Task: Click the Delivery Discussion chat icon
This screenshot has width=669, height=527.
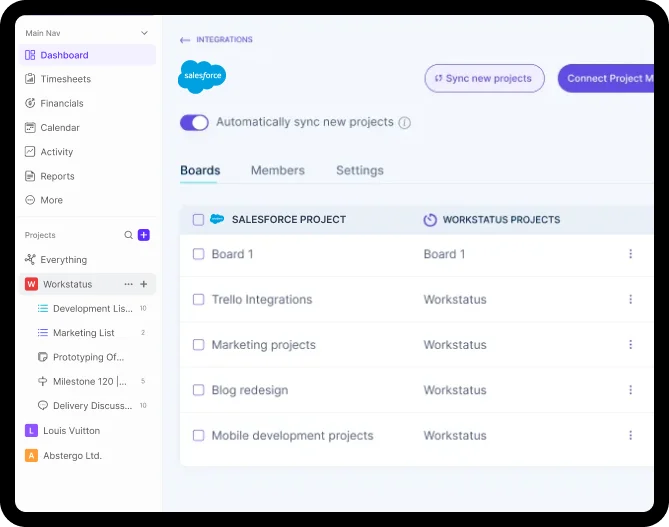Action: click(43, 405)
